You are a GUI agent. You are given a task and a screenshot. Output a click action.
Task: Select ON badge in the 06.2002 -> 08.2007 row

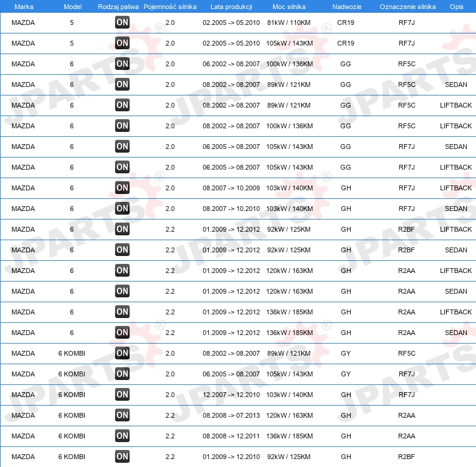pos(122,64)
